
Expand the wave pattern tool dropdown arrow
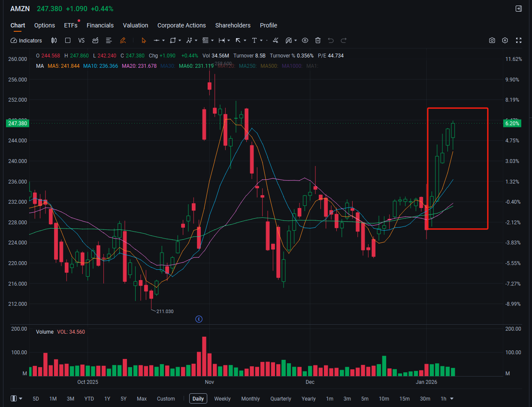coord(196,40)
